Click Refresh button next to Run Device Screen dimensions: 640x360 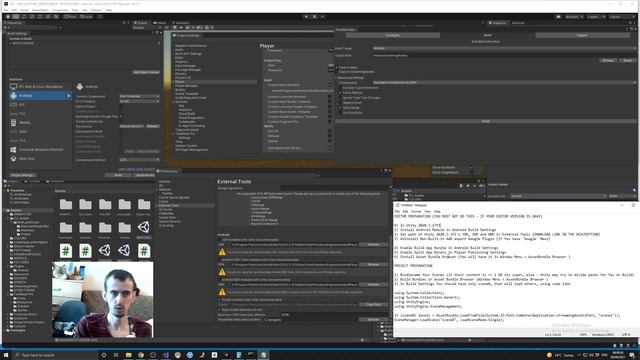coord(153,127)
